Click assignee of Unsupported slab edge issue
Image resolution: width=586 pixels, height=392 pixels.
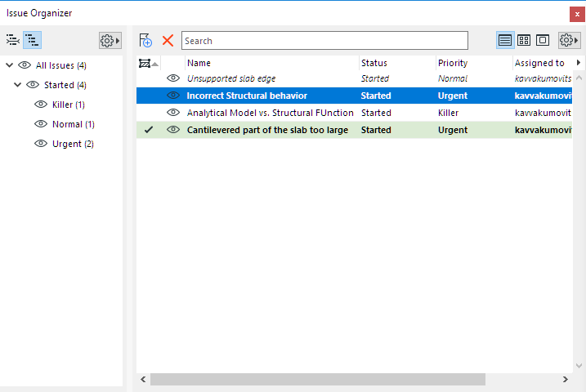tap(543, 78)
